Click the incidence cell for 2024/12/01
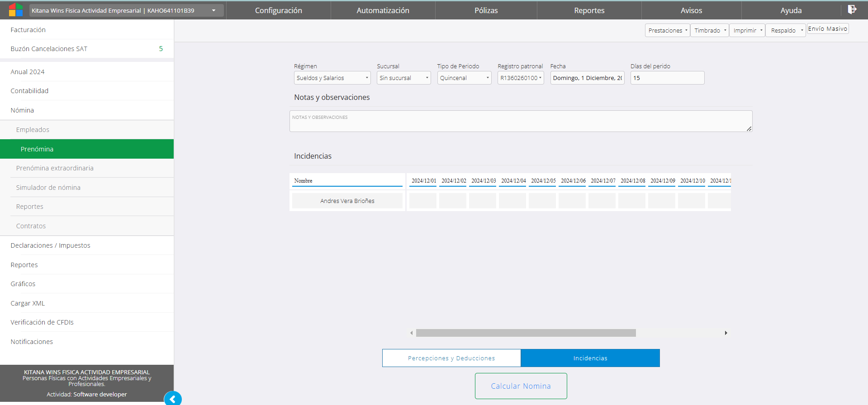The height and width of the screenshot is (405, 868). point(423,201)
